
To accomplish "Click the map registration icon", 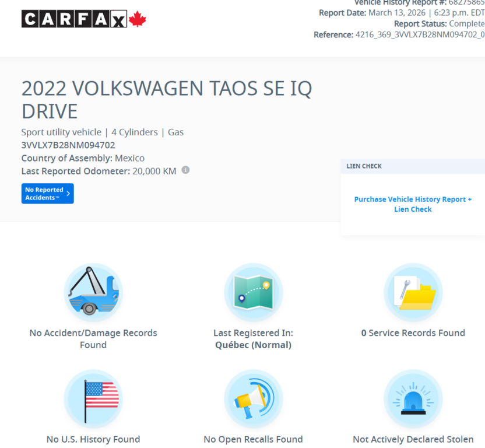I will [x=253, y=292].
